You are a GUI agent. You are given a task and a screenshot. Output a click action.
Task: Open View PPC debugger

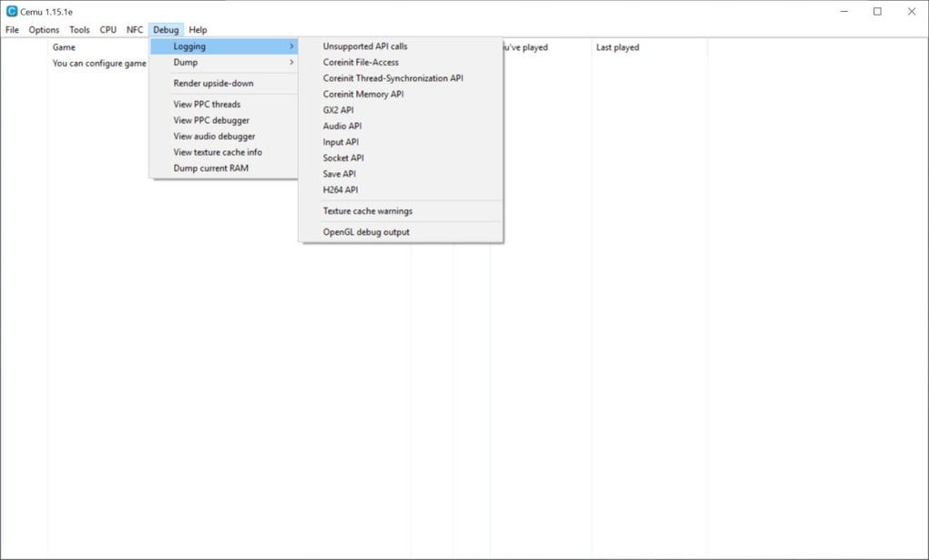[x=224, y=120]
